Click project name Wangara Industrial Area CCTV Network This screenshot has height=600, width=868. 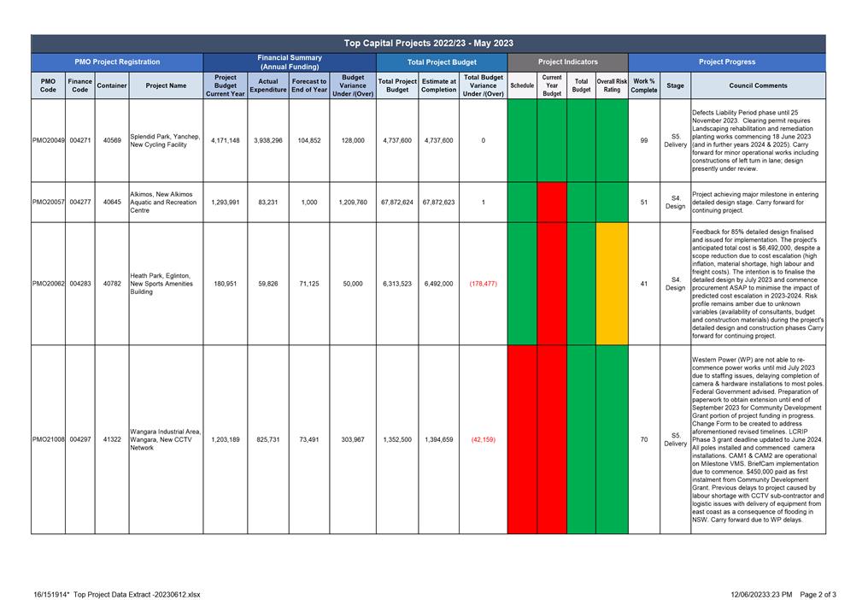(166, 439)
